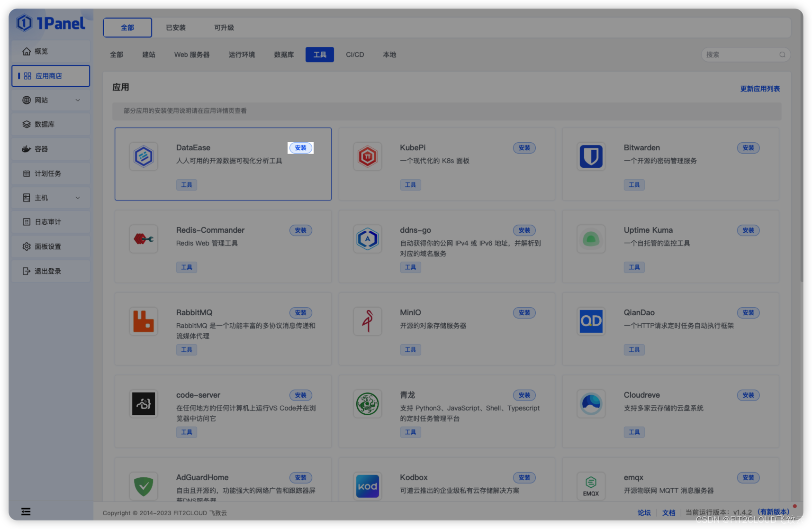Click the home icon beside 概览
This screenshot has height=529, width=812.
pyautogui.click(x=27, y=51)
